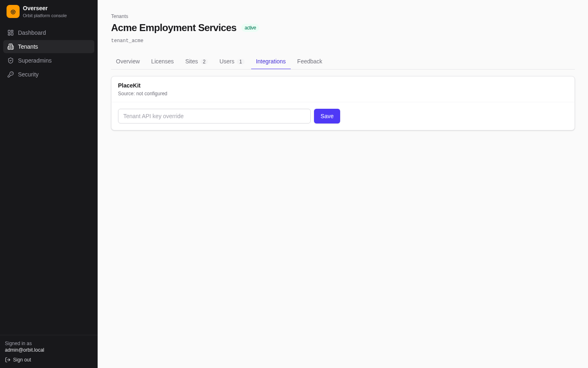Click the Acme Employment Services heading
Image resolution: width=588 pixels, height=368 pixels.
tap(174, 28)
